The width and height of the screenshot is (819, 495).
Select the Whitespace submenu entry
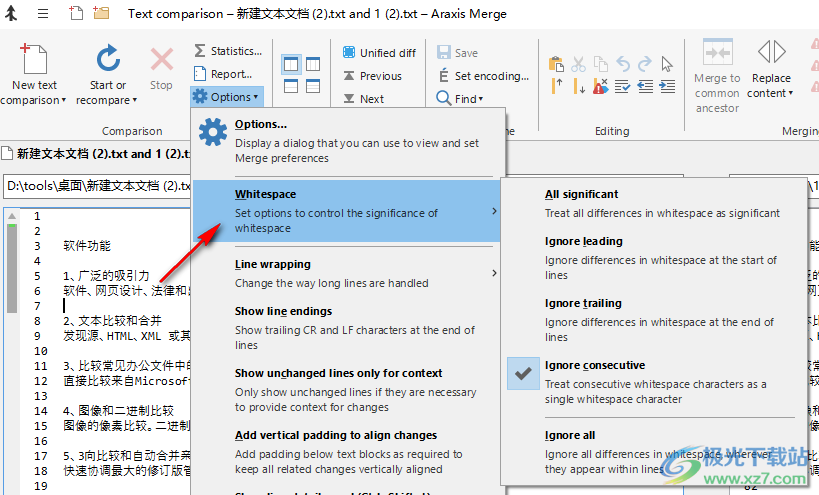point(346,211)
